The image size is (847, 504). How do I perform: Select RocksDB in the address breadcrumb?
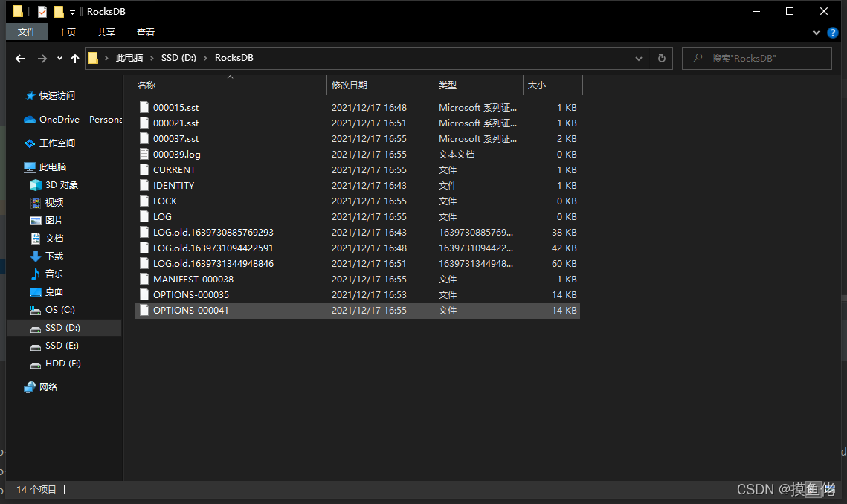234,58
